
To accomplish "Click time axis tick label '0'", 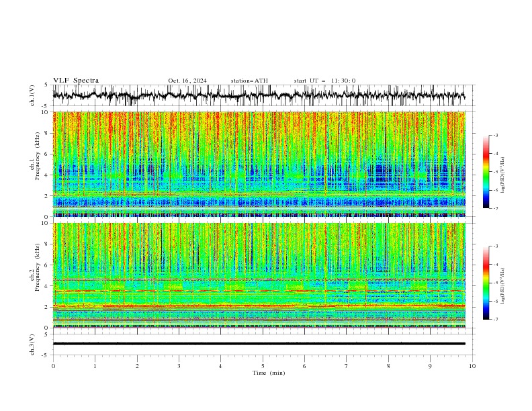I will 53,366.
